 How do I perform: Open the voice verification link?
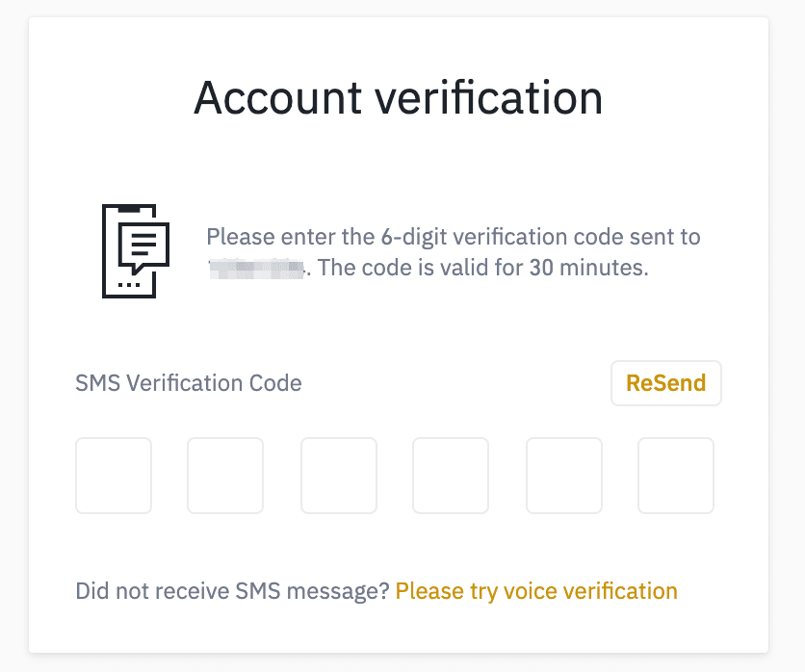(536, 590)
